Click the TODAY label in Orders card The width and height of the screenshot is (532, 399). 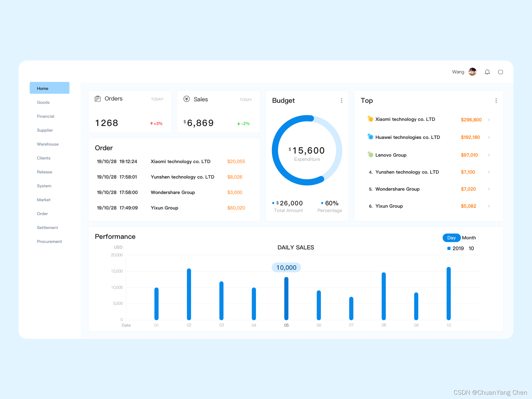[157, 99]
